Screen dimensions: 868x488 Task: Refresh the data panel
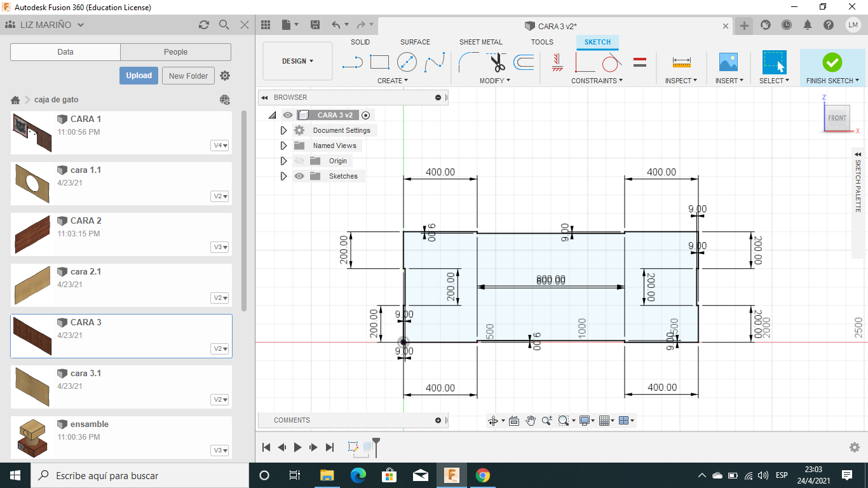(x=204, y=25)
